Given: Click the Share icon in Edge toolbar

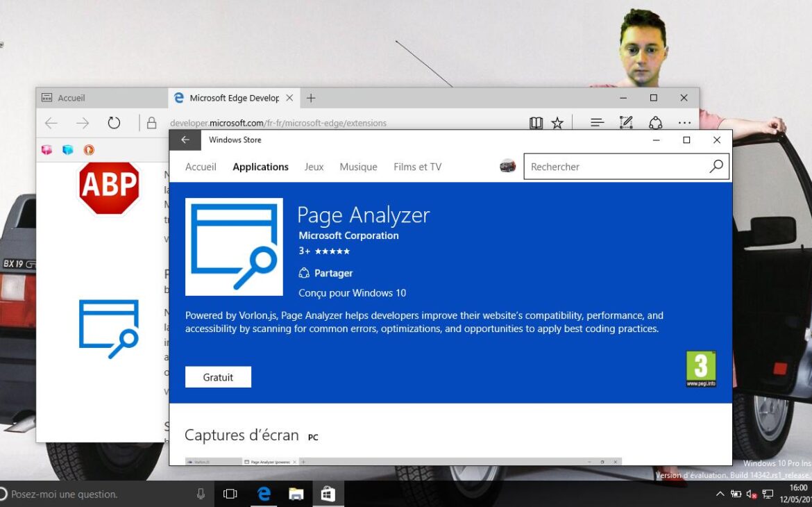Looking at the screenshot, I should tap(655, 122).
